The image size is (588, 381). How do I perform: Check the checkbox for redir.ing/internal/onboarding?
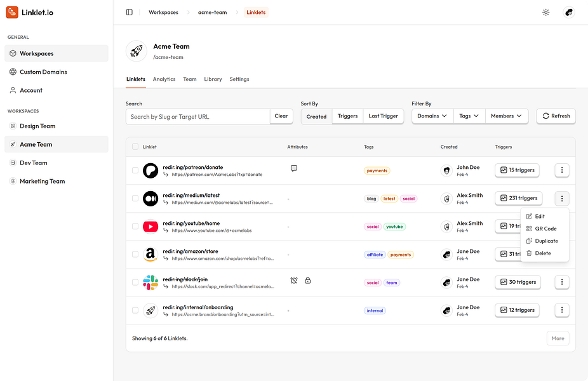[x=135, y=310]
